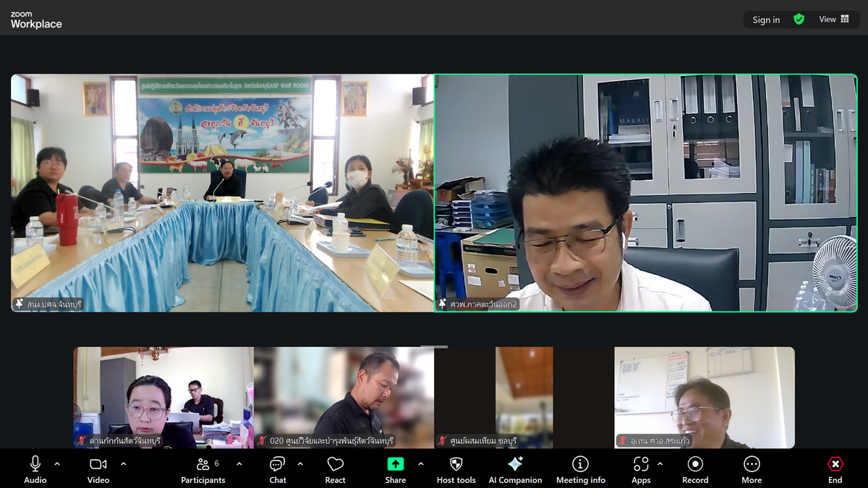End the meeting
Image resolution: width=868 pixels, height=488 pixels.
(835, 468)
